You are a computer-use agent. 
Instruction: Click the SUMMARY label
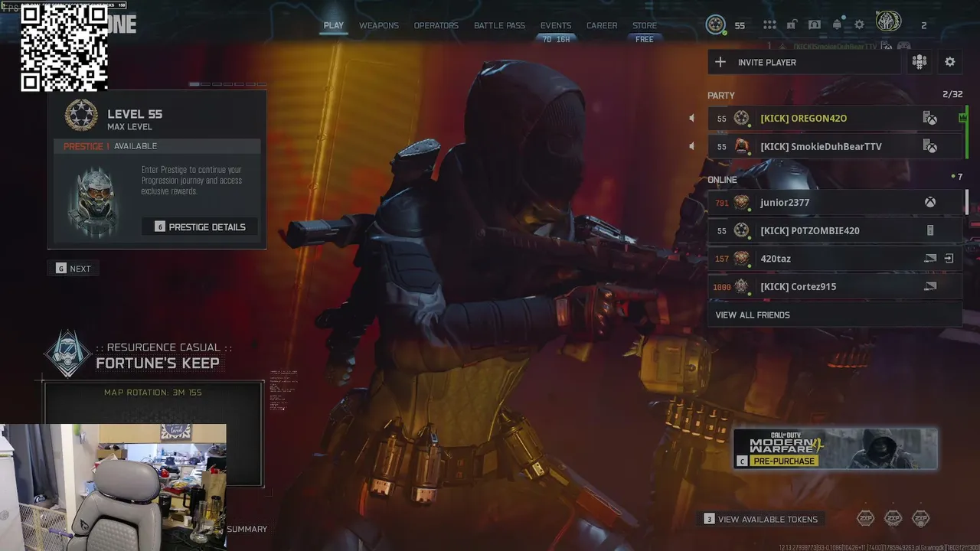click(247, 529)
